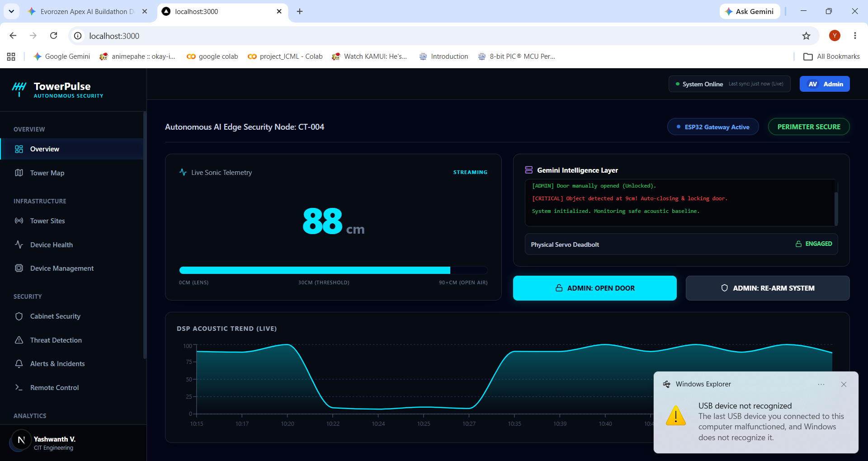868x461 pixels.
Task: Open the Tower Map page
Action: 72,173
